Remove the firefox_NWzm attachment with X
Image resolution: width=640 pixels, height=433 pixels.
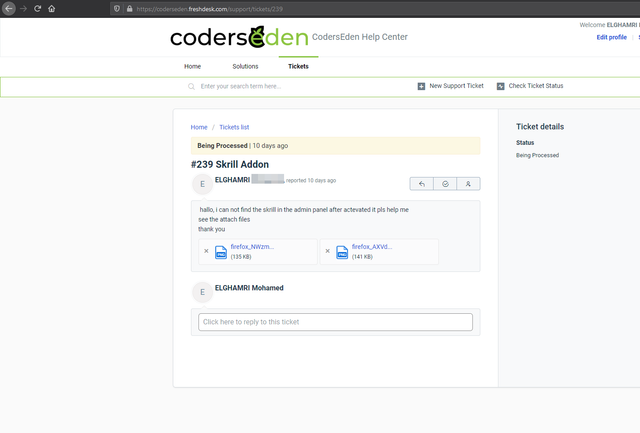click(x=206, y=251)
